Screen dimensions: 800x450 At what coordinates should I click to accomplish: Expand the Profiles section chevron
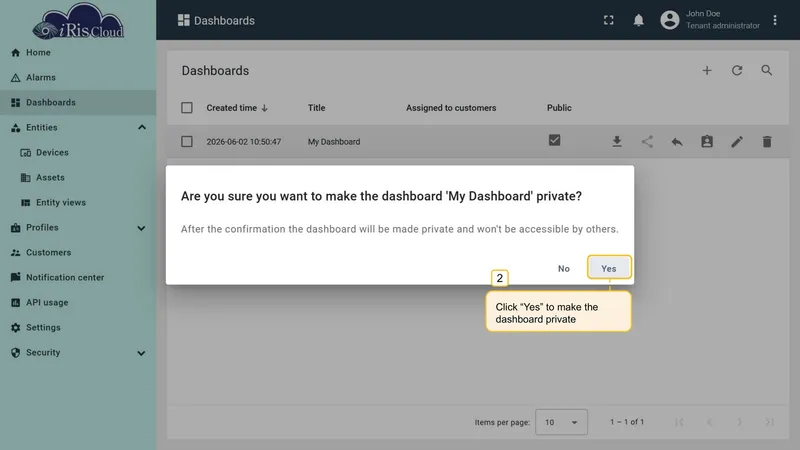[x=141, y=228]
